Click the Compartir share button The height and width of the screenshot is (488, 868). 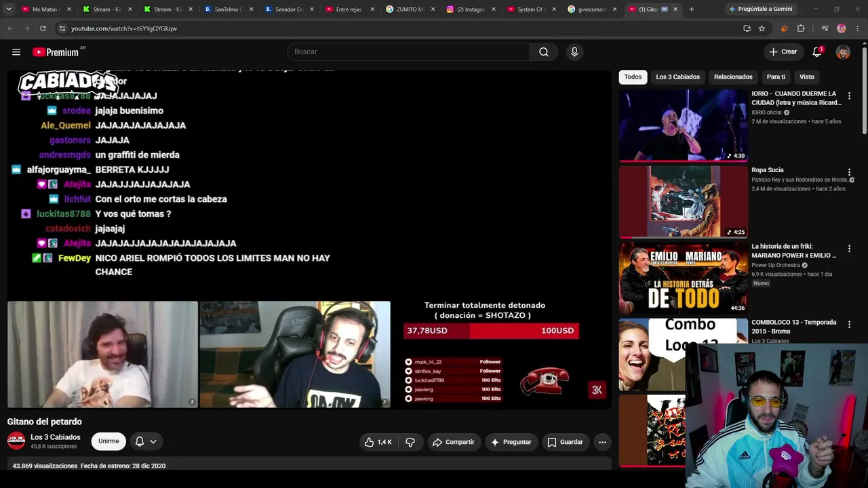pyautogui.click(x=454, y=442)
